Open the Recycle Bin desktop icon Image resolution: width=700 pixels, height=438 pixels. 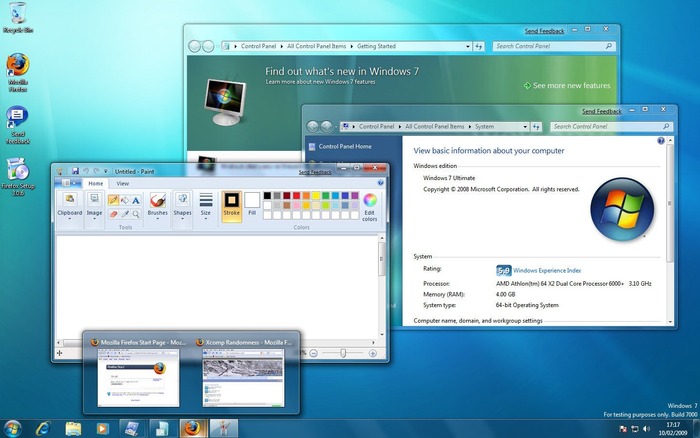coord(18,18)
